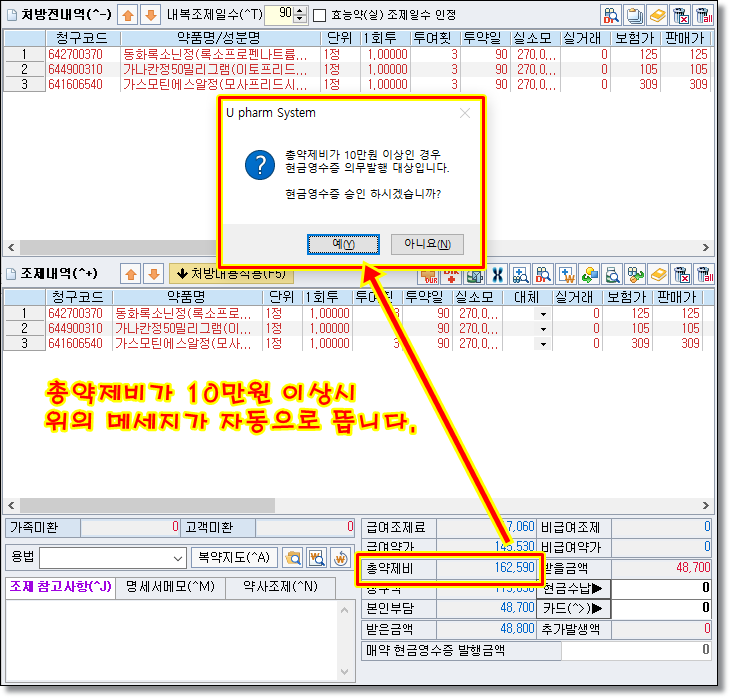The height and width of the screenshot is (698, 730).
Task: Click the up arrow in 조제내역 panel
Action: (128, 273)
